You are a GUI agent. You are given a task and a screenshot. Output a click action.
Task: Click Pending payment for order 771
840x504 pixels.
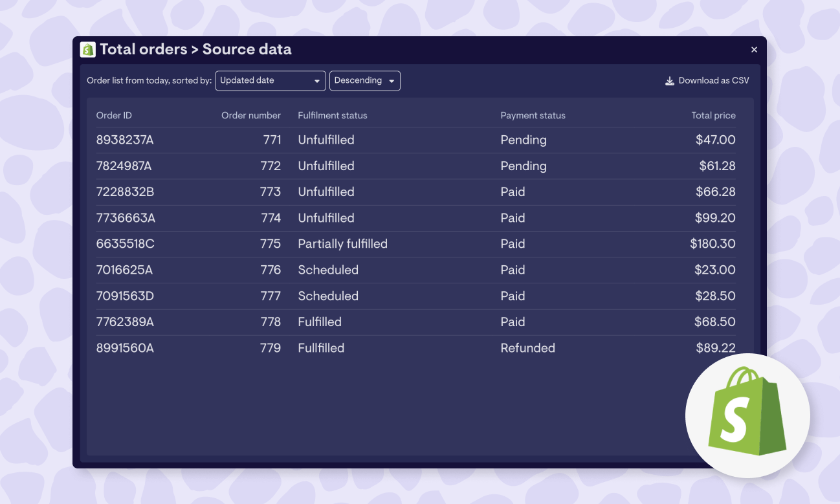click(524, 140)
